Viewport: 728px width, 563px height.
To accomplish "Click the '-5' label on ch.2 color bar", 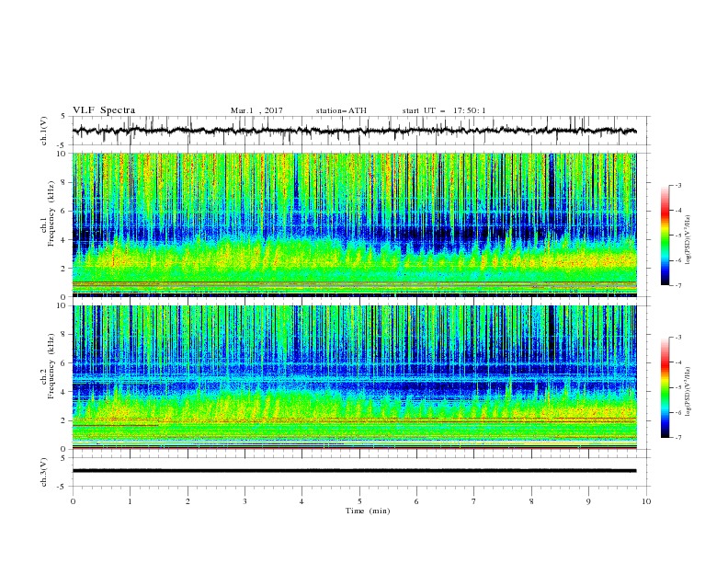I will (678, 387).
